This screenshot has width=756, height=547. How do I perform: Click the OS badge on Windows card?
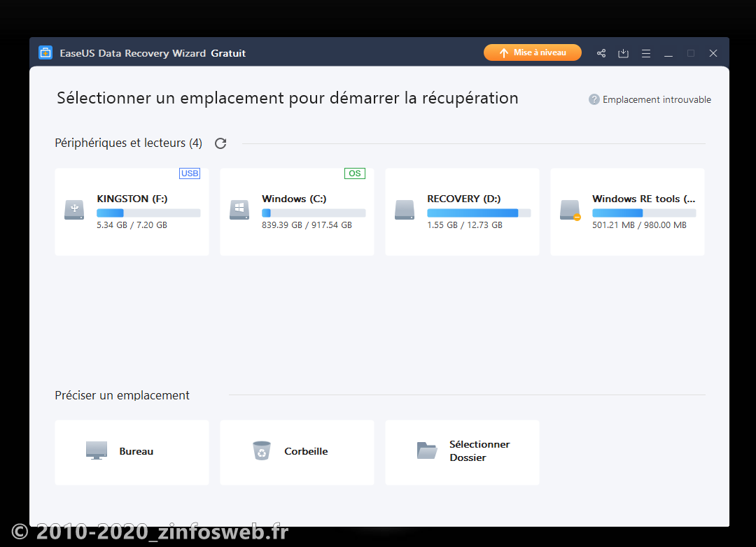(x=355, y=173)
